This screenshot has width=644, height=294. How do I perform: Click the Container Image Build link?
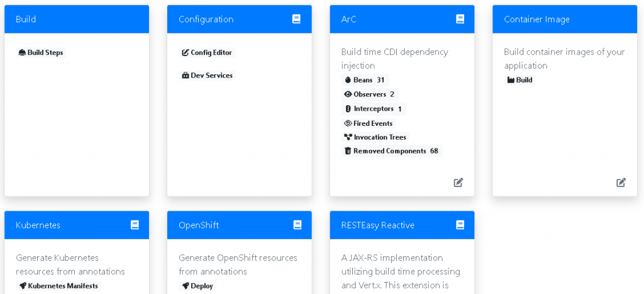(520, 80)
